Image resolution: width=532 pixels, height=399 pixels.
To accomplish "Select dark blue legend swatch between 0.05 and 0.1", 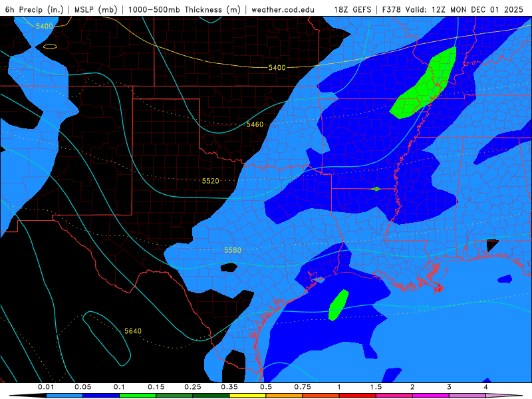I will click(101, 396).
